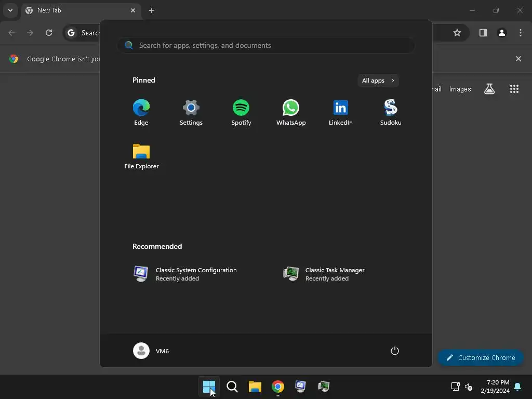The width and height of the screenshot is (532, 399).
Task: Go forward in Chrome
Action: [x=30, y=33]
